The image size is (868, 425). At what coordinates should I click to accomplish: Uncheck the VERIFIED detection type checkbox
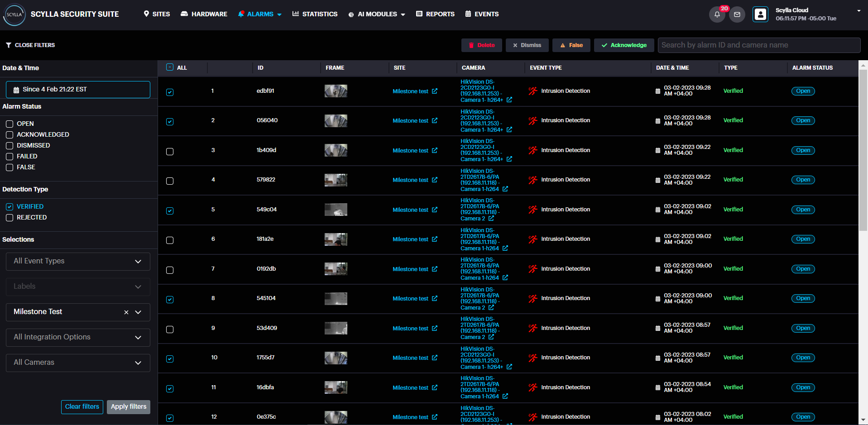(10, 207)
